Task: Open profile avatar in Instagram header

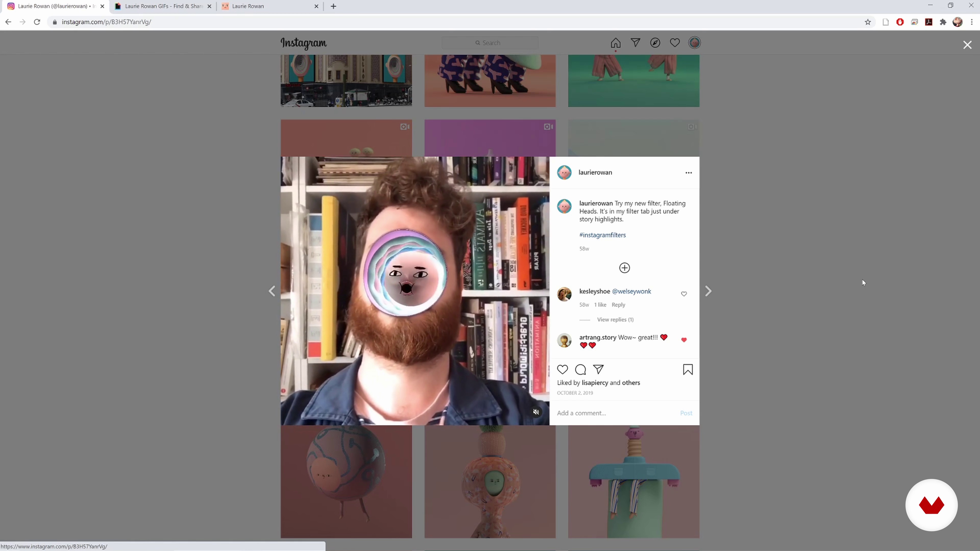Action: [695, 43]
